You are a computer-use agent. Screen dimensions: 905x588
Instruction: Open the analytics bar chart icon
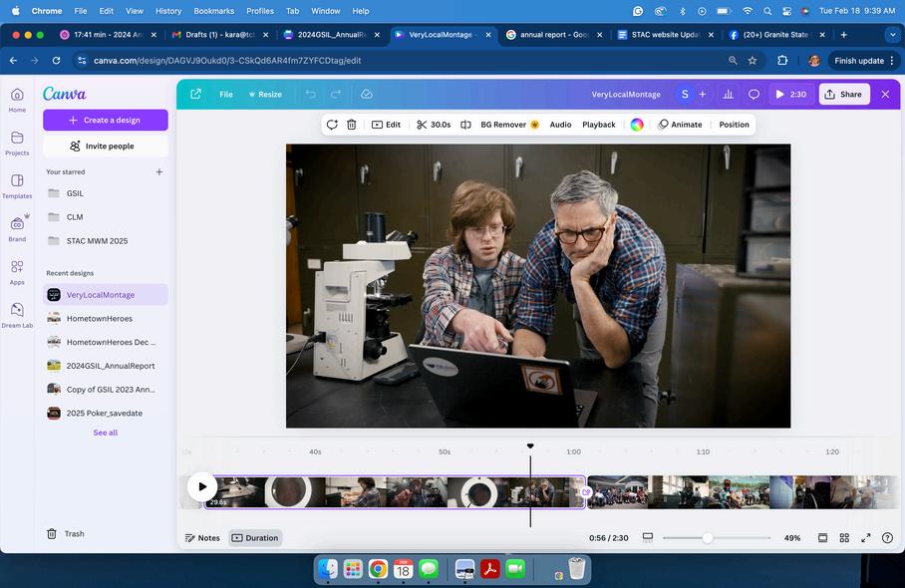pyautogui.click(x=728, y=94)
